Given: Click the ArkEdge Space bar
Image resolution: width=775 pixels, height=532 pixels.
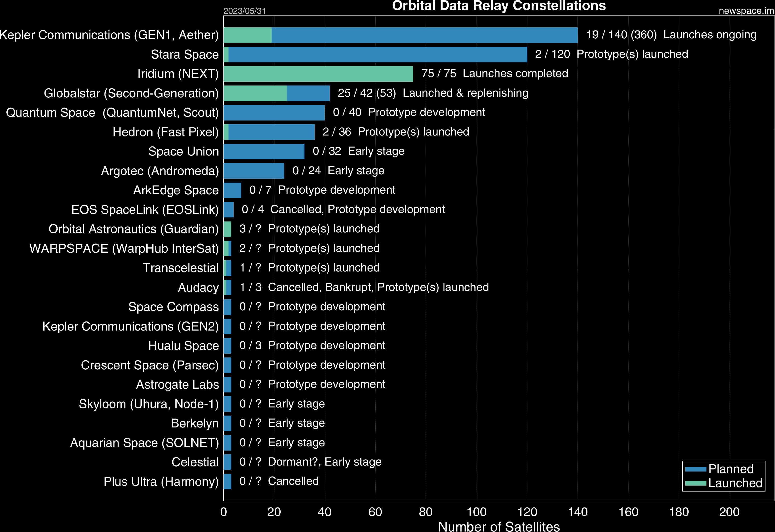Looking at the screenshot, I should pyautogui.click(x=232, y=190).
